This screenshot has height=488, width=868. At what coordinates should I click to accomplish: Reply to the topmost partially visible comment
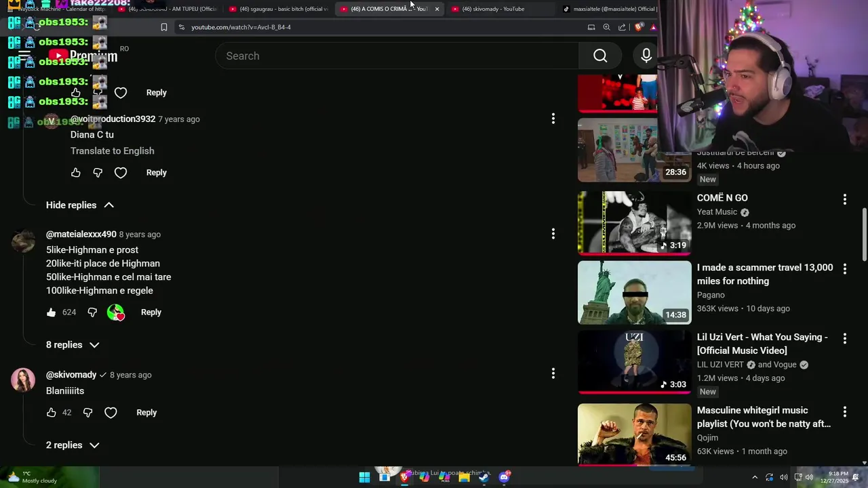[156, 93]
